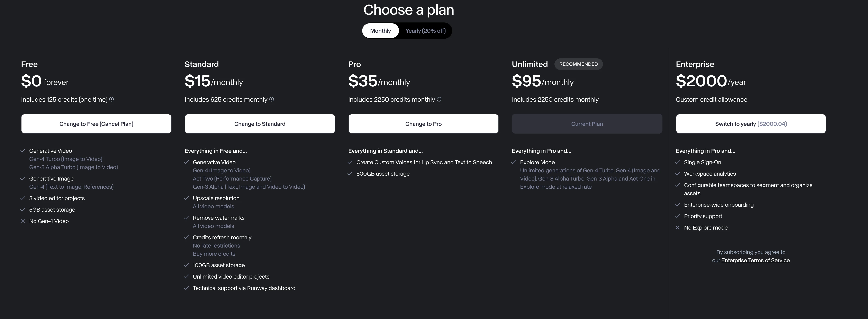Click the Current Plan button under Unlimited
Image resolution: width=868 pixels, height=319 pixels.
coord(587,124)
